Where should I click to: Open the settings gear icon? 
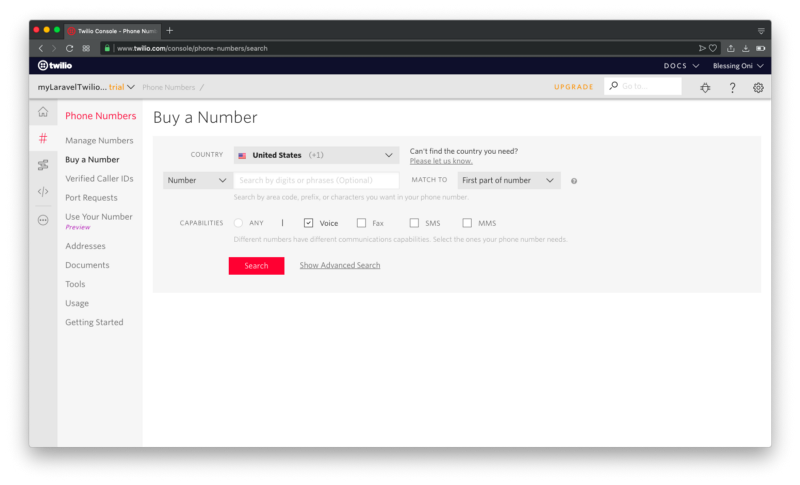point(758,88)
